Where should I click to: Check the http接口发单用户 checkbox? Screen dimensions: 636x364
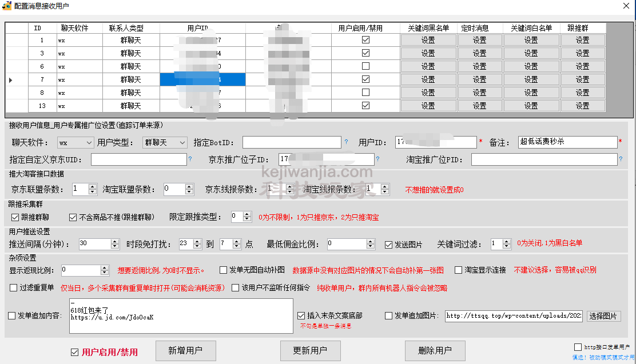pyautogui.click(x=578, y=347)
